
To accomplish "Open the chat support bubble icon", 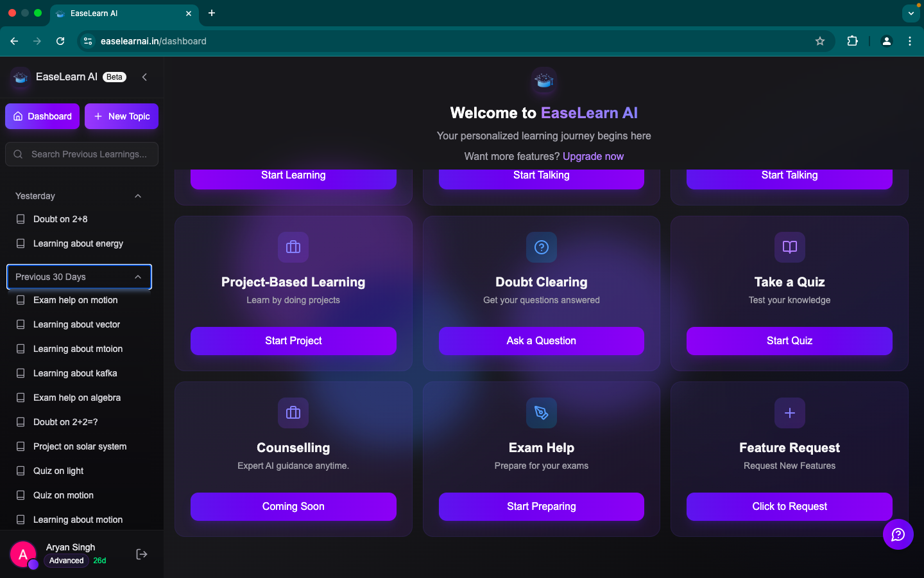I will 898,534.
